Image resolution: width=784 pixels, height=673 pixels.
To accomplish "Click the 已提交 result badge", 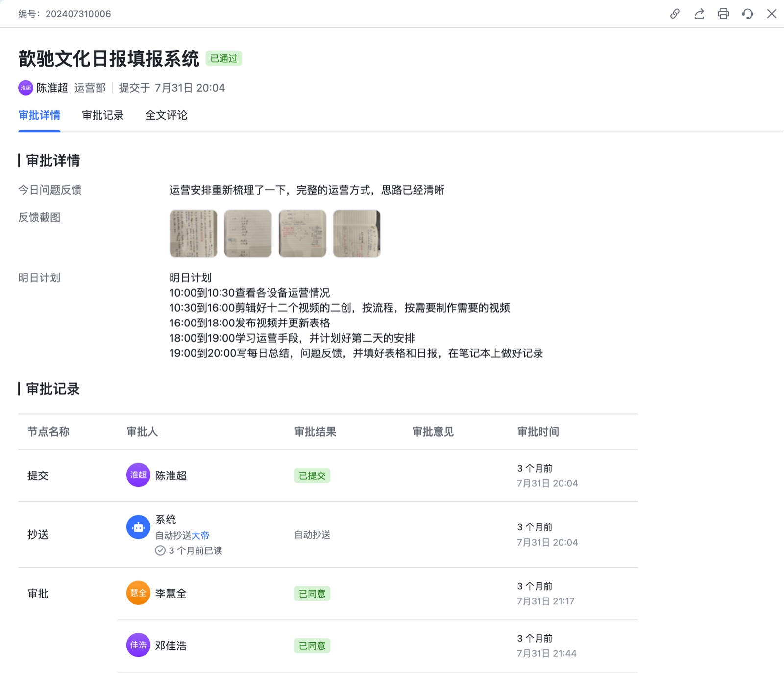I will [x=312, y=475].
